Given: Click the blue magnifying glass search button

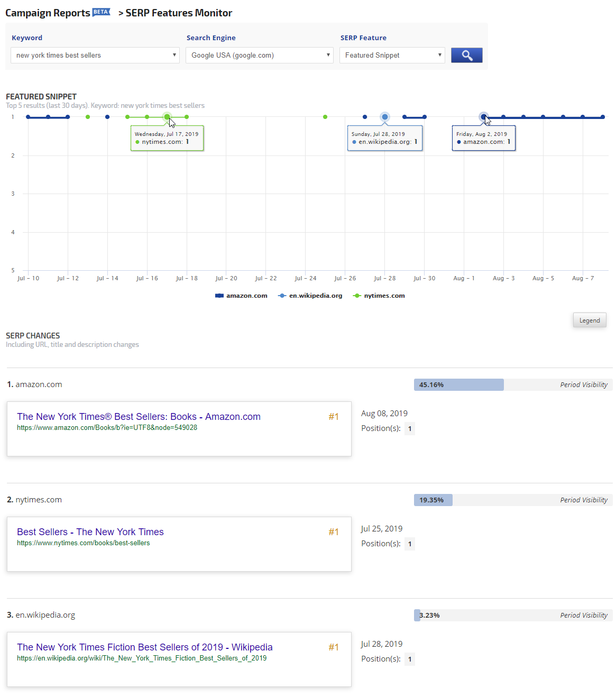Looking at the screenshot, I should pos(466,55).
